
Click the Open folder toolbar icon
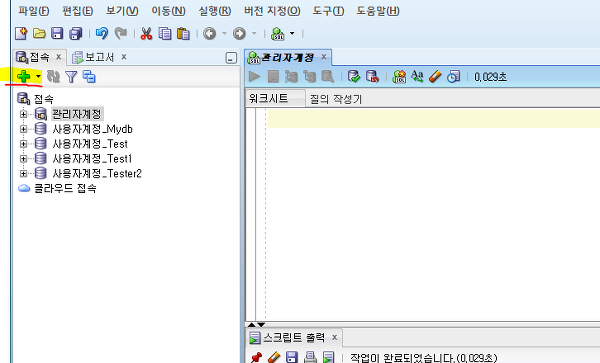click(x=39, y=34)
